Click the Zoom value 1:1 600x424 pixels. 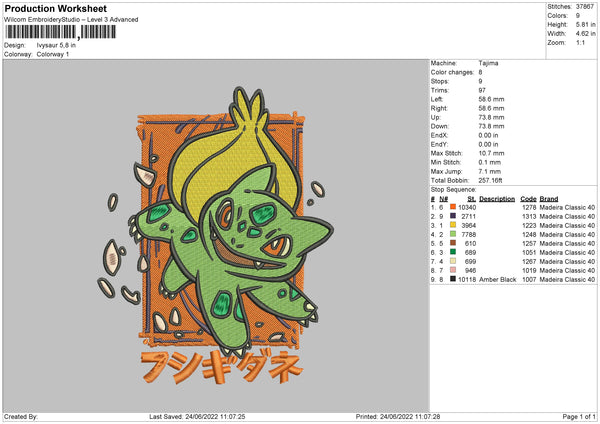(x=580, y=42)
